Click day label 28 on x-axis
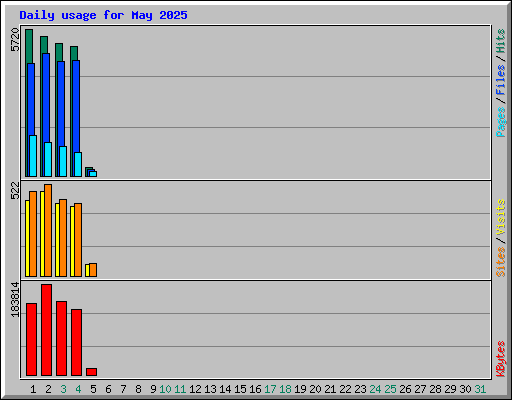The width and height of the screenshot is (512, 400). click(x=435, y=389)
